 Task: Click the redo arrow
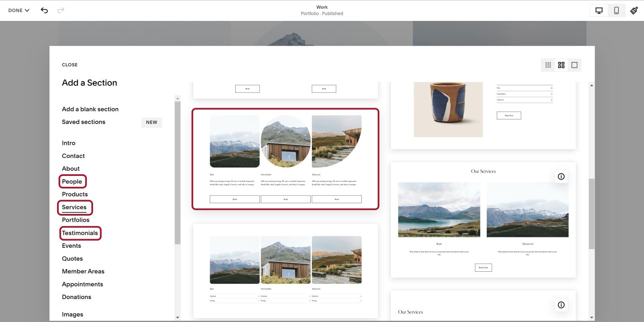coord(61,10)
